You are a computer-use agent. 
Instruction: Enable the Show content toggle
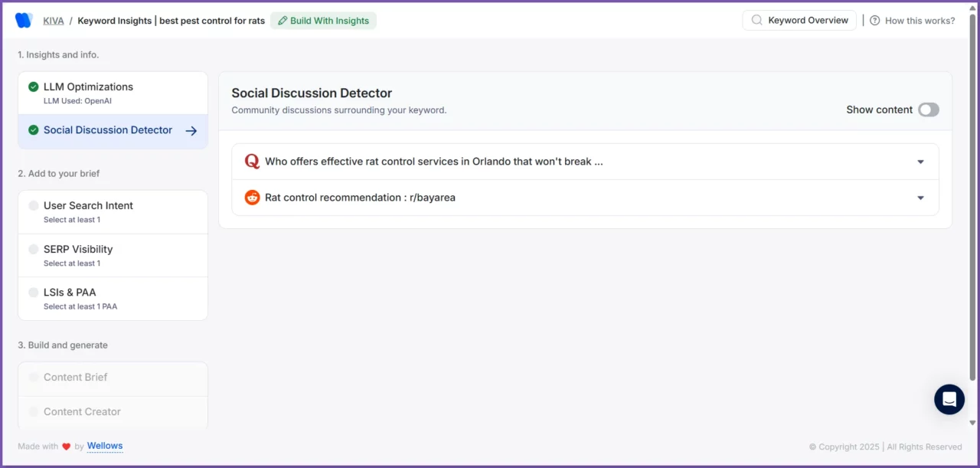pyautogui.click(x=929, y=110)
